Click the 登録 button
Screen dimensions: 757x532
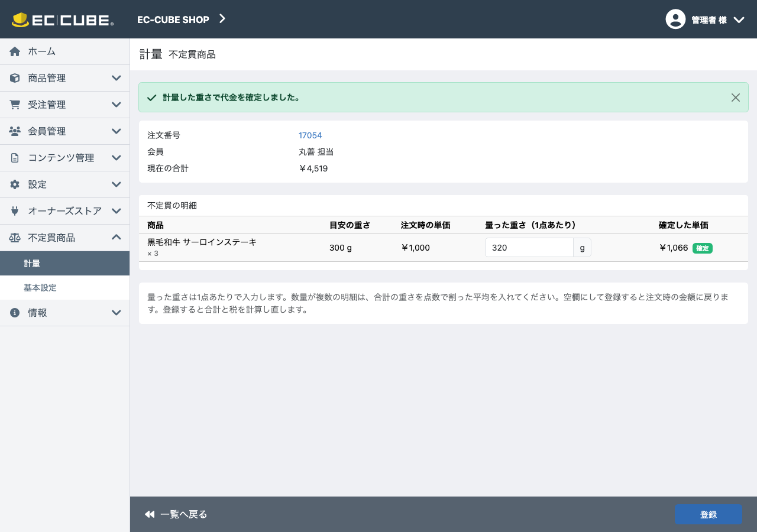pos(709,514)
